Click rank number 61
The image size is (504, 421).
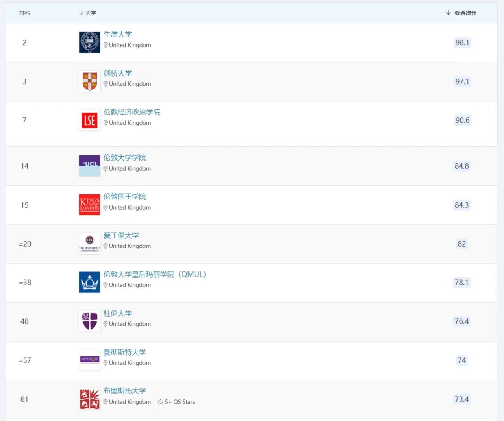[24, 399]
